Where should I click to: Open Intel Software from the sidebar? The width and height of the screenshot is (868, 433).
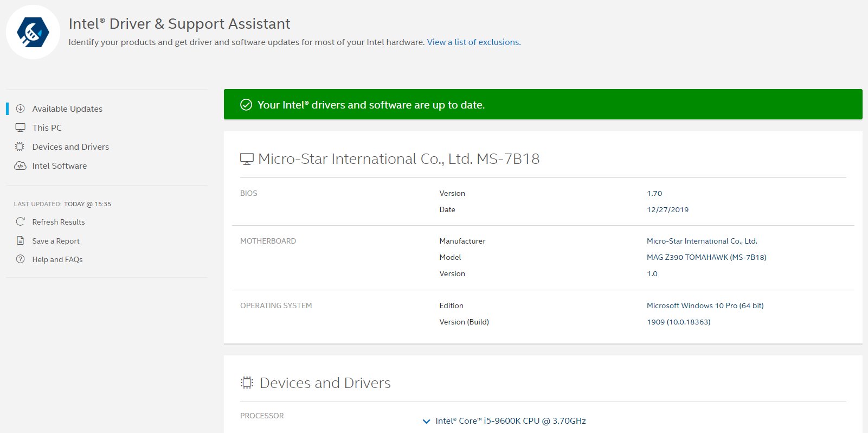pyautogui.click(x=60, y=166)
